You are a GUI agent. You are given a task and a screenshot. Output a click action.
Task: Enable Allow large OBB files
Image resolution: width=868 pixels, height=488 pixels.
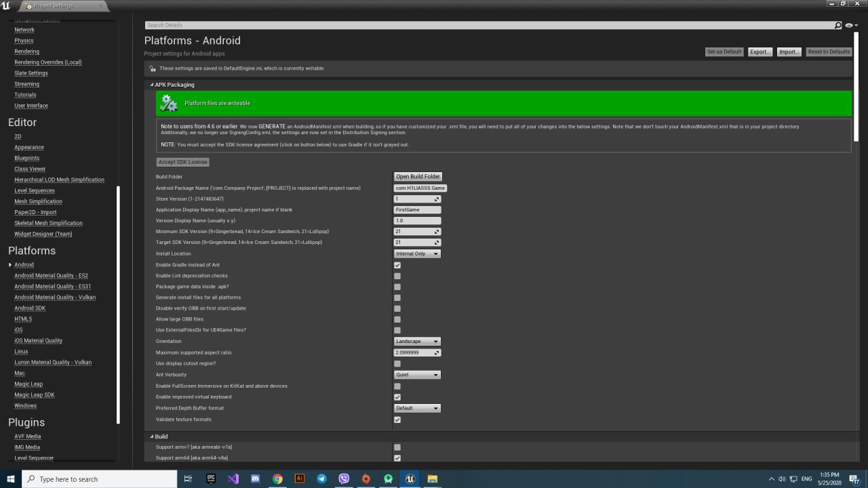point(397,319)
